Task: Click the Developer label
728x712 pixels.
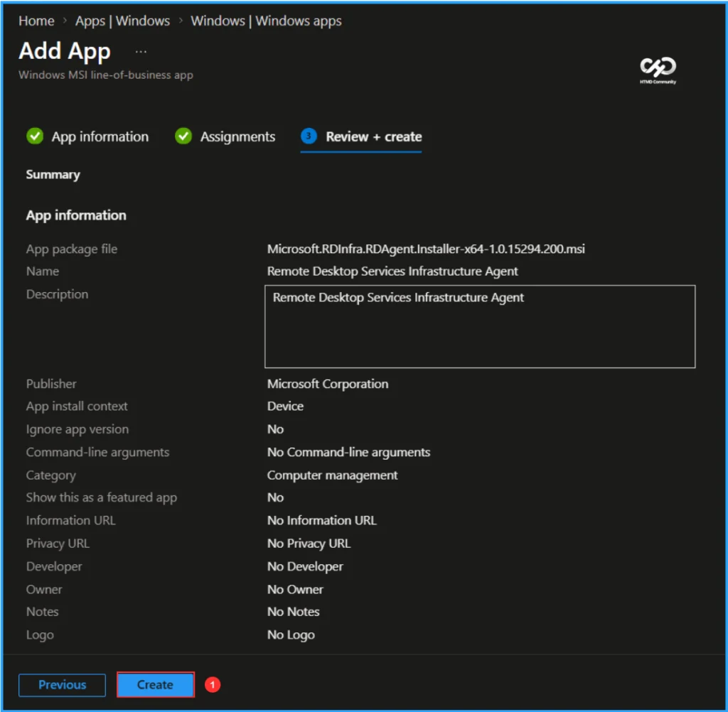Action: (x=54, y=566)
